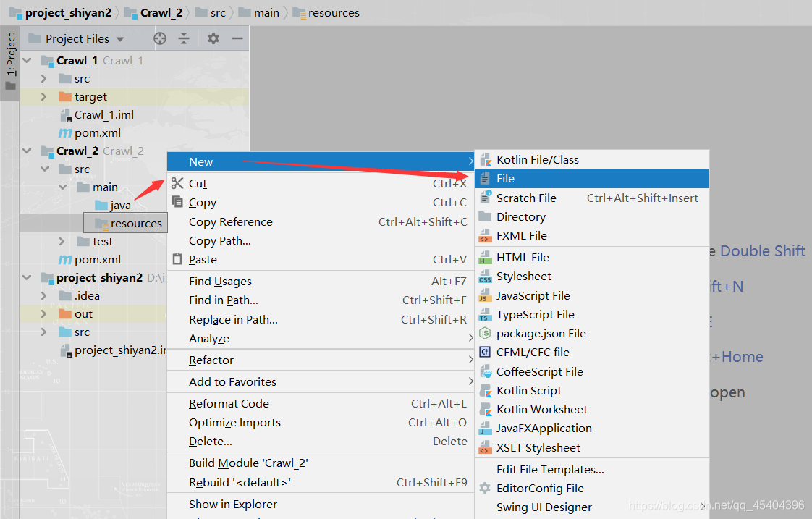
Task: Click Kotlin File/Class icon in submenu
Action: point(485,159)
